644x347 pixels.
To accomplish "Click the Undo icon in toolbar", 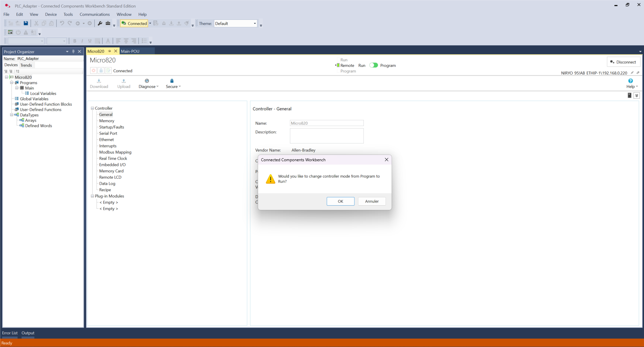I will pos(62,23).
